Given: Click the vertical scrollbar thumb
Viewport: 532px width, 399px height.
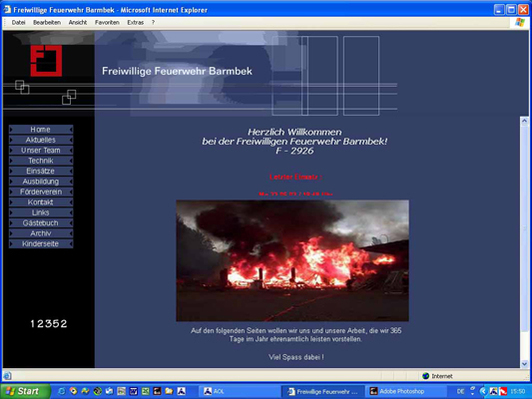Looking at the screenshot, I should [525, 227].
